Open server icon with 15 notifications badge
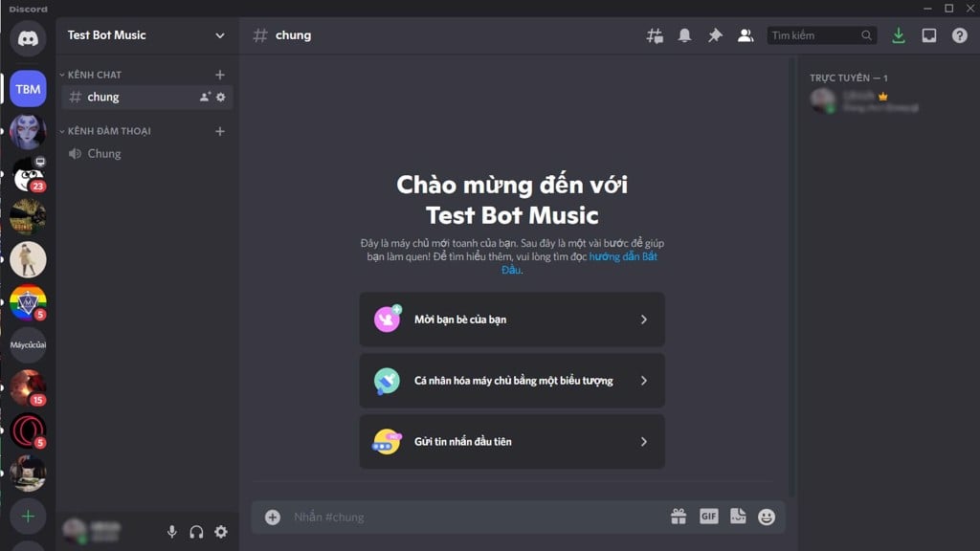The image size is (980, 551). click(28, 388)
